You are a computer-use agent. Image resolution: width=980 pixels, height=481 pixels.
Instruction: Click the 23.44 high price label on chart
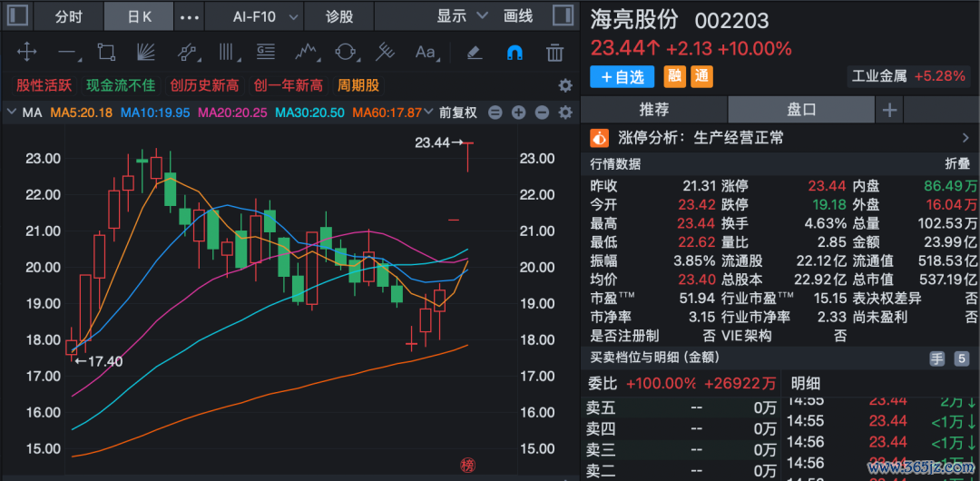click(433, 142)
